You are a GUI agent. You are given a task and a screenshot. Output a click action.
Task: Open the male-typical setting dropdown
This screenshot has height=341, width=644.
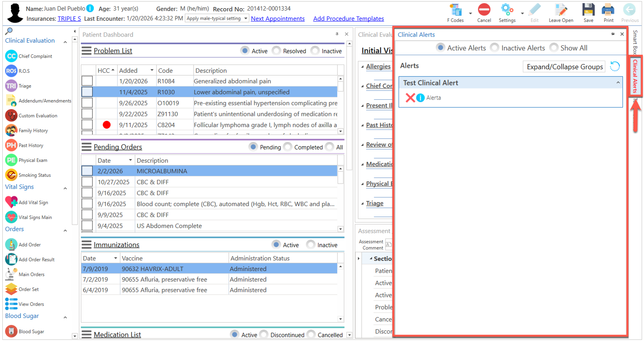click(245, 19)
